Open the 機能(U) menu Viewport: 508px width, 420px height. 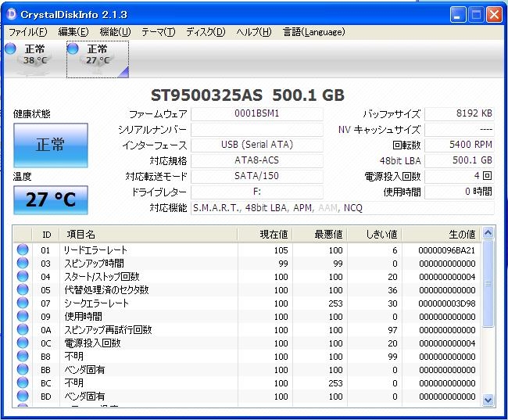[x=115, y=32]
